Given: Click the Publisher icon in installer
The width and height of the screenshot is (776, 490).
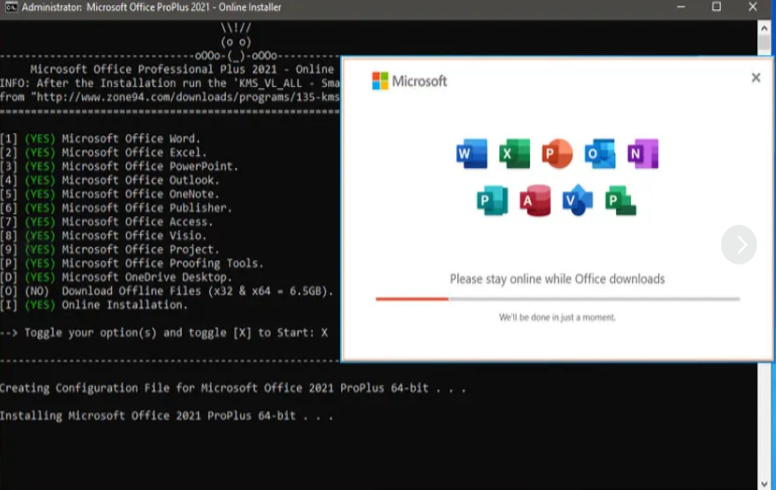Looking at the screenshot, I should point(492,201).
